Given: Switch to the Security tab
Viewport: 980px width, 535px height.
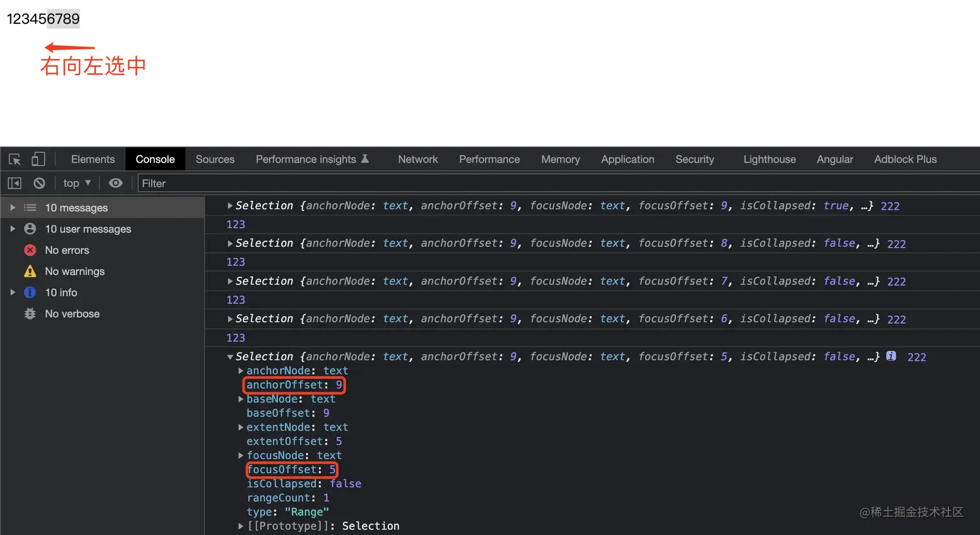Looking at the screenshot, I should (x=695, y=159).
